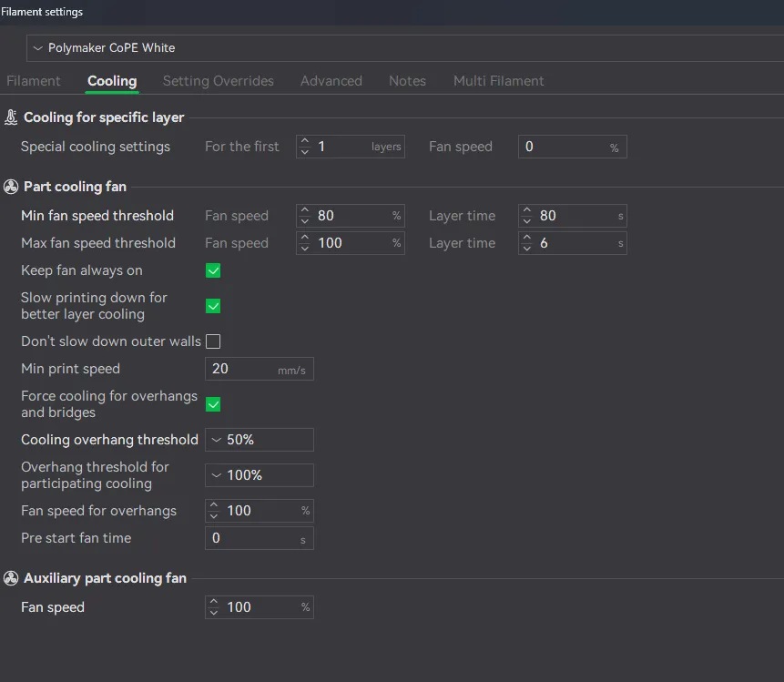
Task: Select the Cooling tab
Action: click(x=112, y=81)
